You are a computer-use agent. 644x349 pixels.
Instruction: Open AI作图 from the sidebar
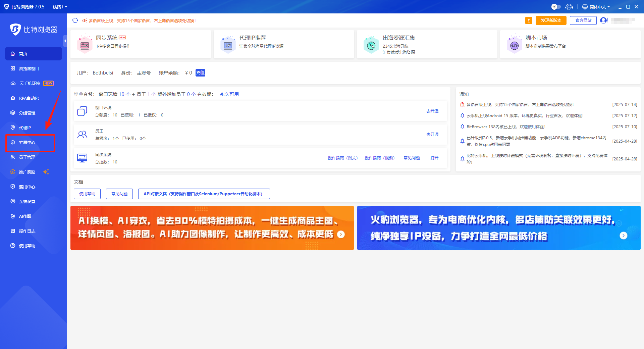[x=24, y=216]
